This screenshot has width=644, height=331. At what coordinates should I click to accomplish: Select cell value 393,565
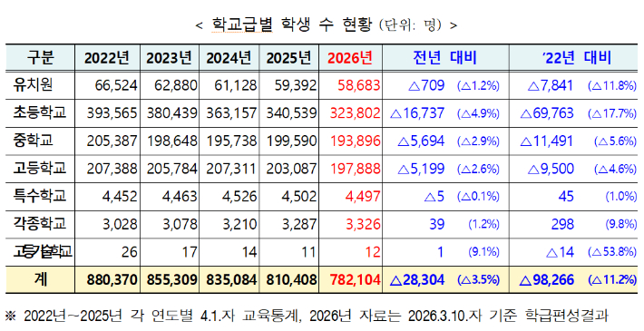pos(112,113)
